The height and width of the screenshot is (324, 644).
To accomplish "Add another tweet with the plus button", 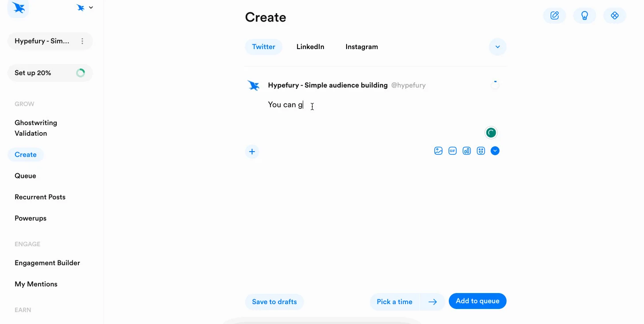I will pyautogui.click(x=252, y=152).
